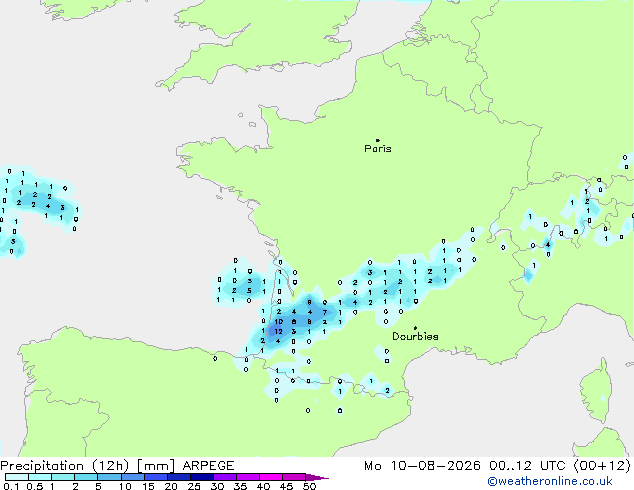Select the 5–10 mm legend swatch
The height and width of the screenshot is (490, 634).
click(109, 477)
